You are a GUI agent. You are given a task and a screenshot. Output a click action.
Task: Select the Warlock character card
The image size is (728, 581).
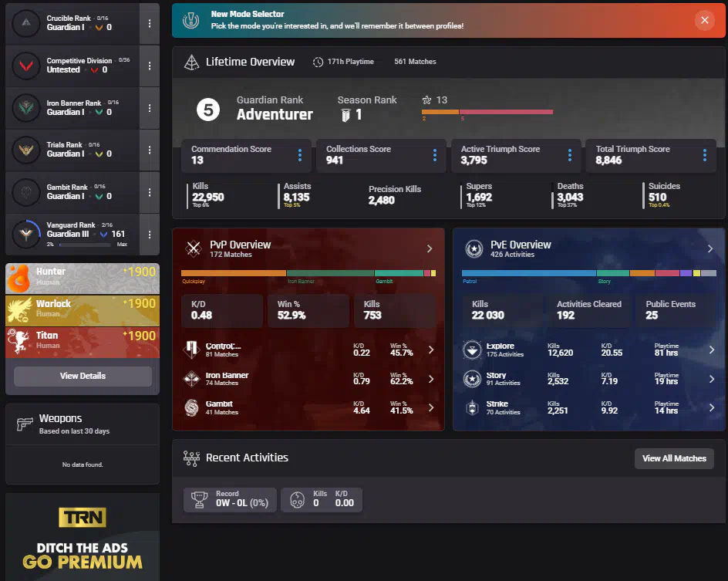pos(83,310)
